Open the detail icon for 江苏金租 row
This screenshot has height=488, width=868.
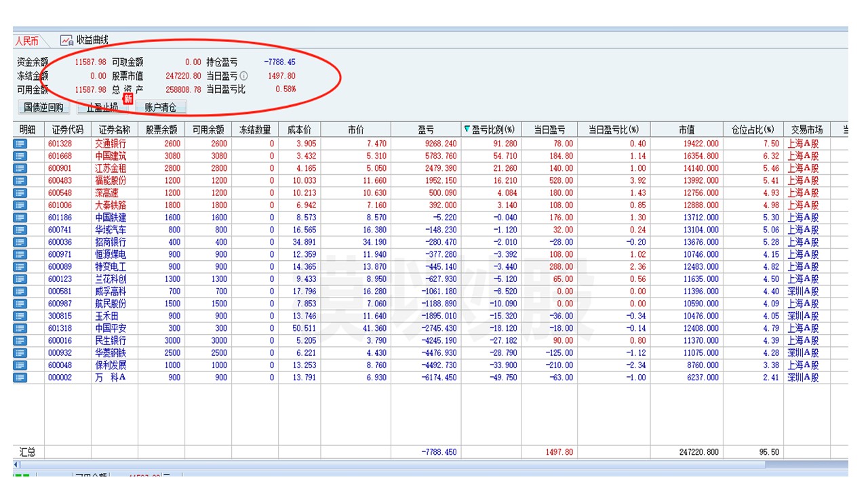click(20, 168)
